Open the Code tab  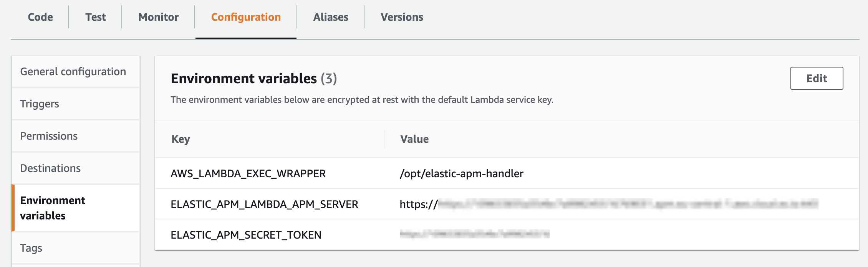click(40, 17)
